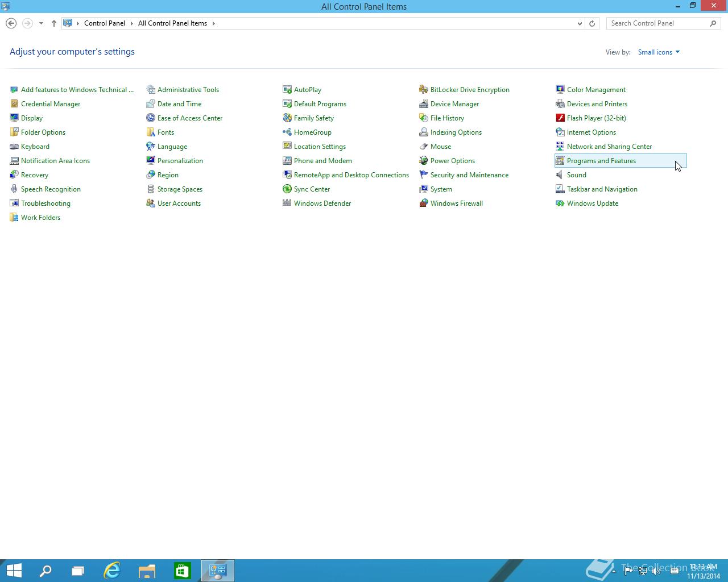Click the BitLocker Drive Encryption icon
This screenshot has width=728, height=582.
click(424, 89)
